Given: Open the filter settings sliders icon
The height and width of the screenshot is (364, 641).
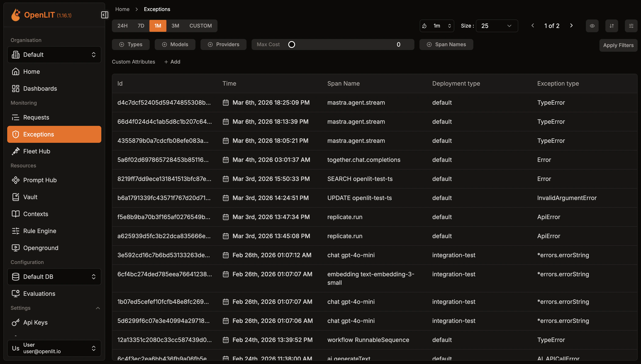Looking at the screenshot, I should (x=631, y=26).
